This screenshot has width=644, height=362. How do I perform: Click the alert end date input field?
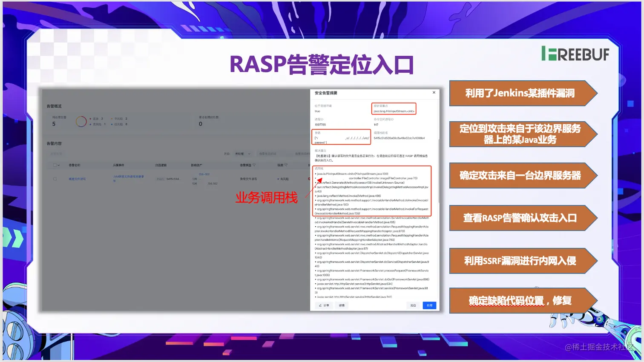pyautogui.click(x=302, y=154)
